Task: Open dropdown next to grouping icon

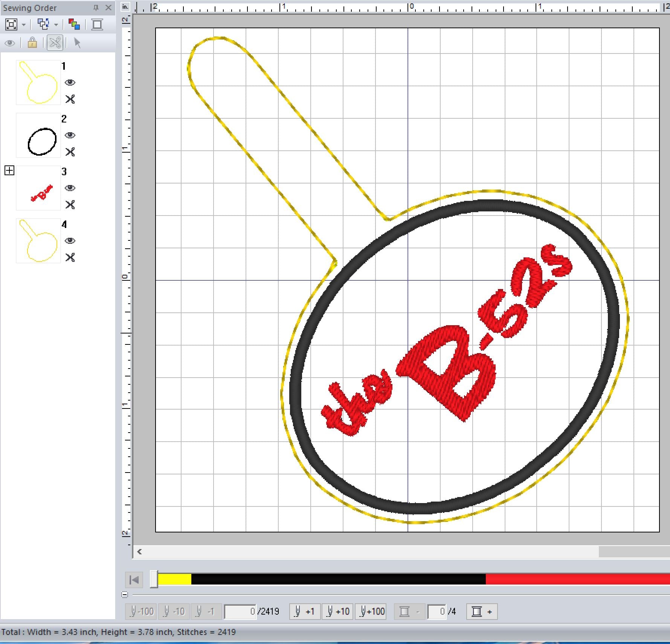Action: pos(56,25)
